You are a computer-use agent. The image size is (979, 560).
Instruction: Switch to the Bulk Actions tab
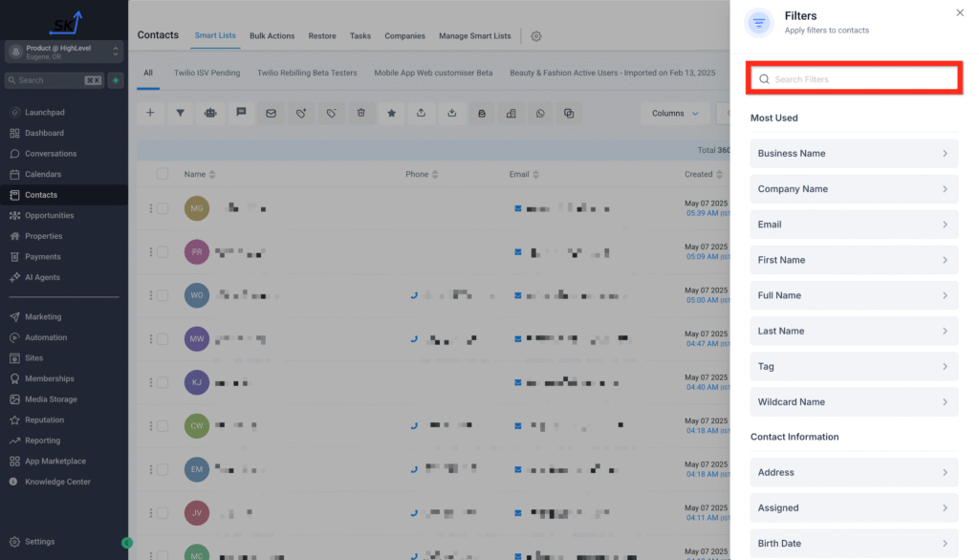pos(272,36)
